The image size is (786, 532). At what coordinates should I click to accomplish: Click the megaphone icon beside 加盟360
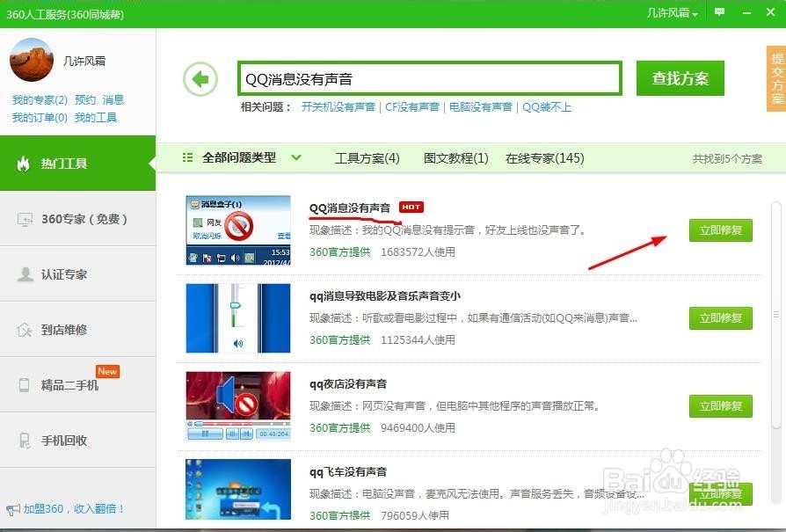(x=13, y=509)
